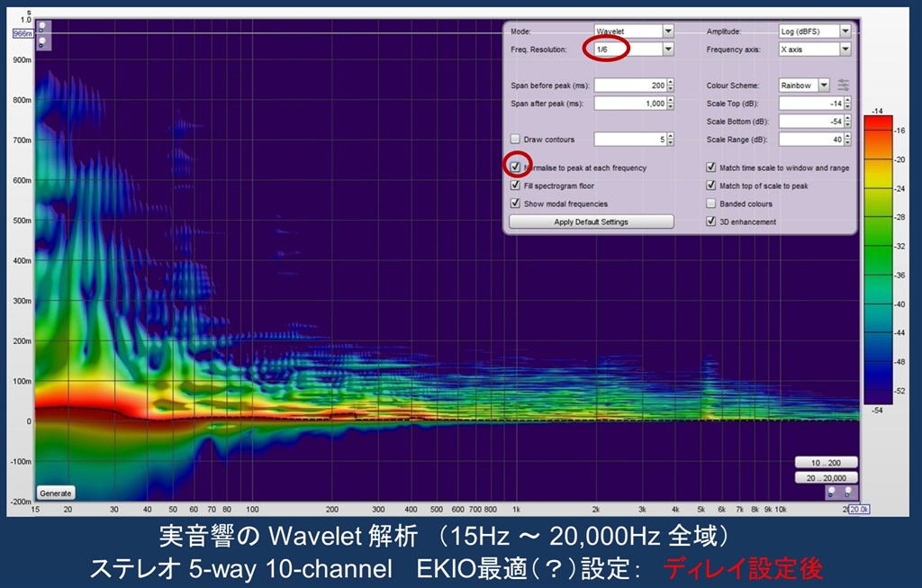The image size is (922, 588).
Task: Enable the Draw contours checkbox
Action: point(516,140)
